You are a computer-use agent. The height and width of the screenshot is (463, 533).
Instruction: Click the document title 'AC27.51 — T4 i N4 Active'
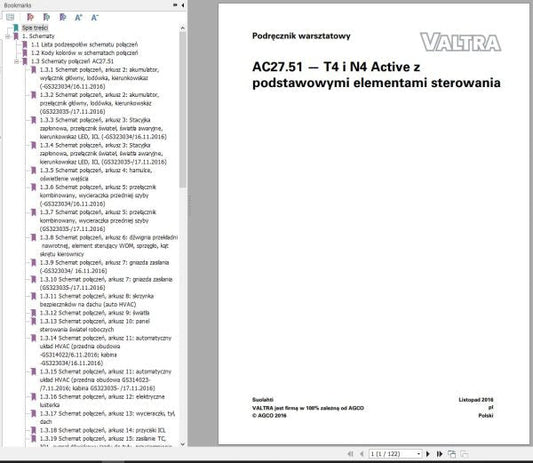pos(336,67)
